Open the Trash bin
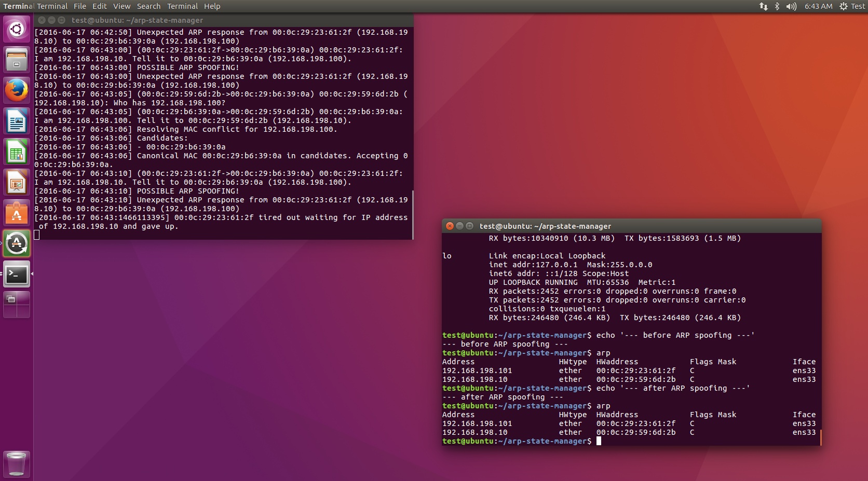The height and width of the screenshot is (481, 868). click(17, 463)
